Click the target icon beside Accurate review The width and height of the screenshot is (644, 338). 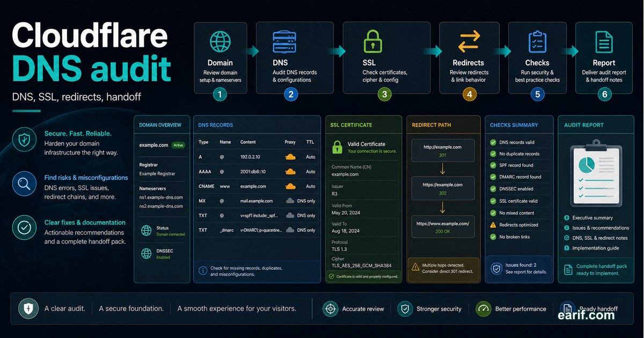pyautogui.click(x=331, y=308)
